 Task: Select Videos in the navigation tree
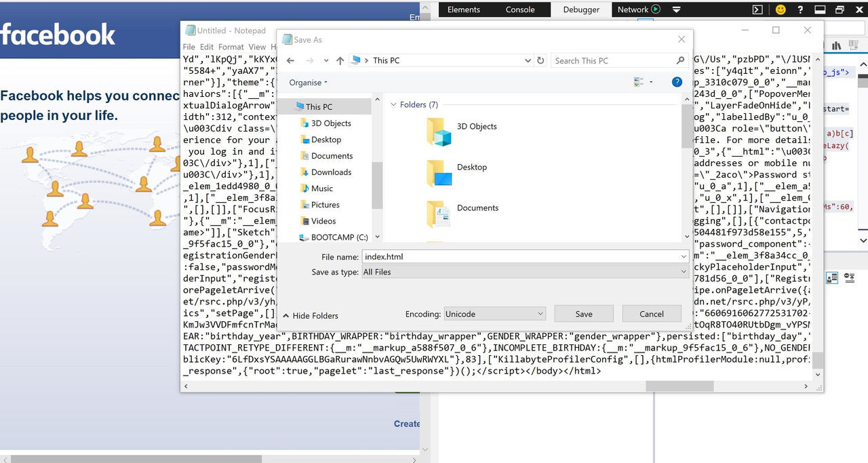click(x=323, y=221)
